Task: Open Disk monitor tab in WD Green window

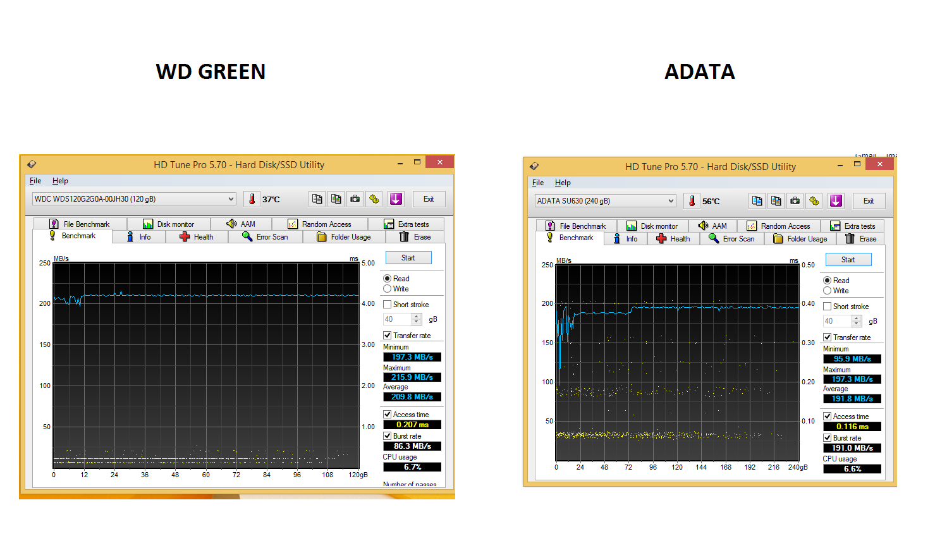Action: pos(169,224)
